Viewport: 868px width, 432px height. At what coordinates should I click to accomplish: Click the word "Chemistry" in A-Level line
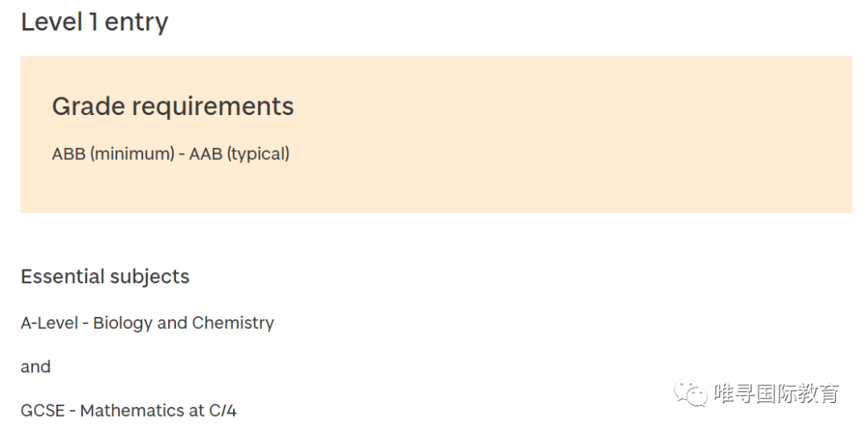pos(233,323)
